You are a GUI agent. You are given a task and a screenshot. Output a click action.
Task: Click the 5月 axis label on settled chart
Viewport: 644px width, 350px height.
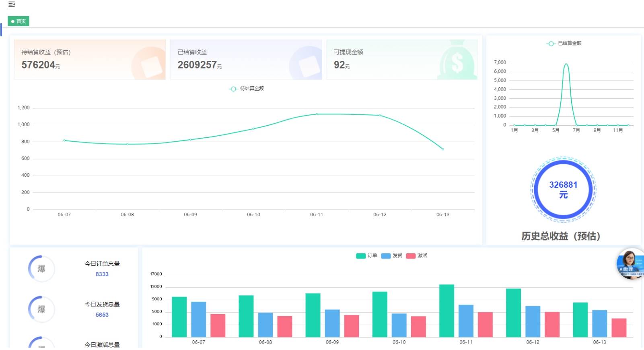pos(556,130)
